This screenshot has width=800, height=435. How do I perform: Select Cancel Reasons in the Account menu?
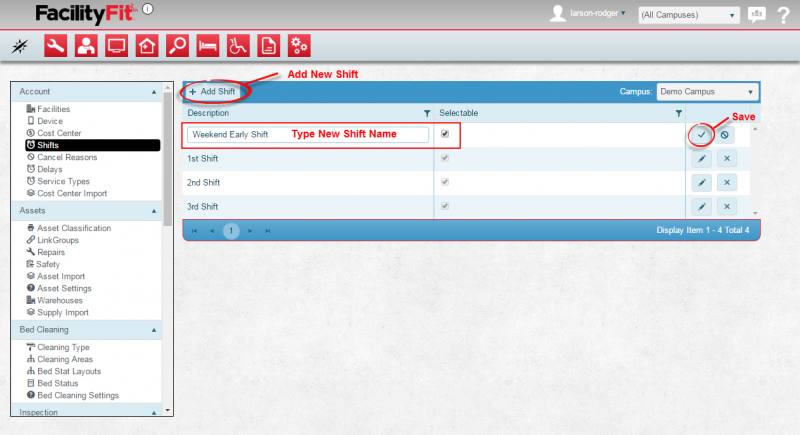click(x=66, y=157)
